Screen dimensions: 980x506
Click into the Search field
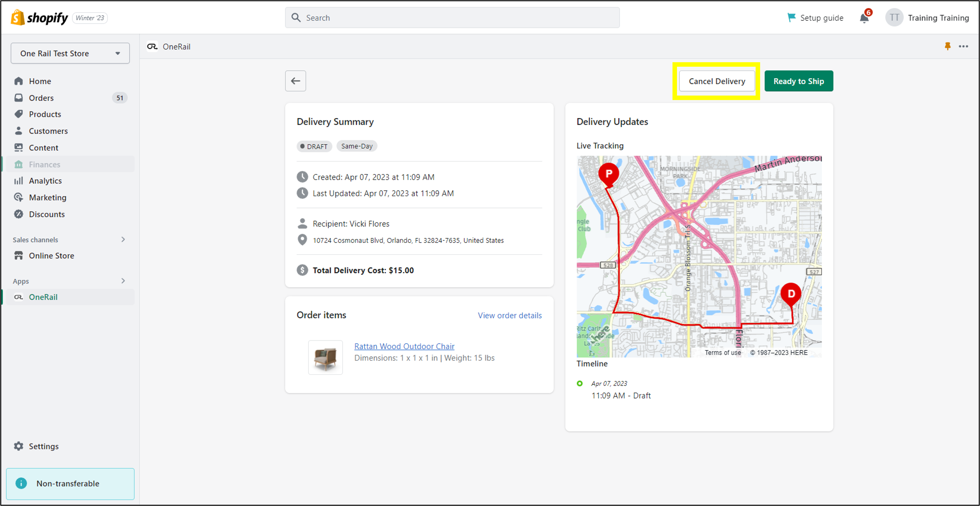(x=452, y=18)
